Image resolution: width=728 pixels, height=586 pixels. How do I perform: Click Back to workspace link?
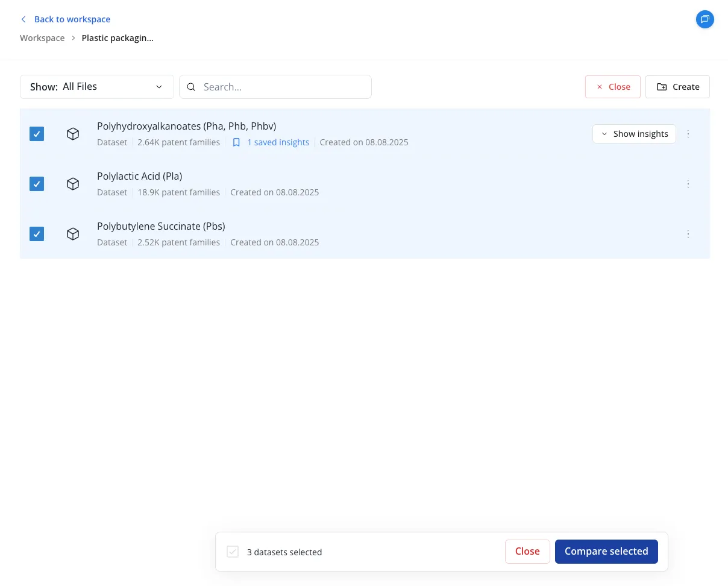[x=72, y=19]
